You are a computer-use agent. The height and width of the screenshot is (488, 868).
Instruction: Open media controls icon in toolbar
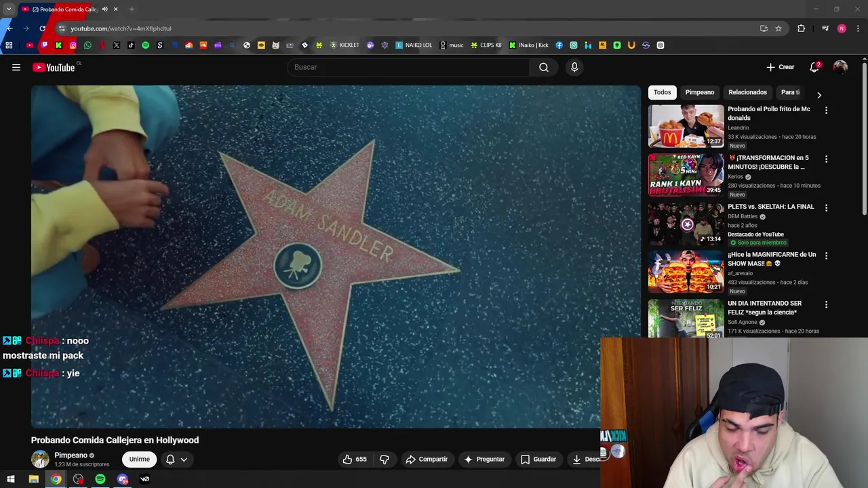click(x=825, y=28)
